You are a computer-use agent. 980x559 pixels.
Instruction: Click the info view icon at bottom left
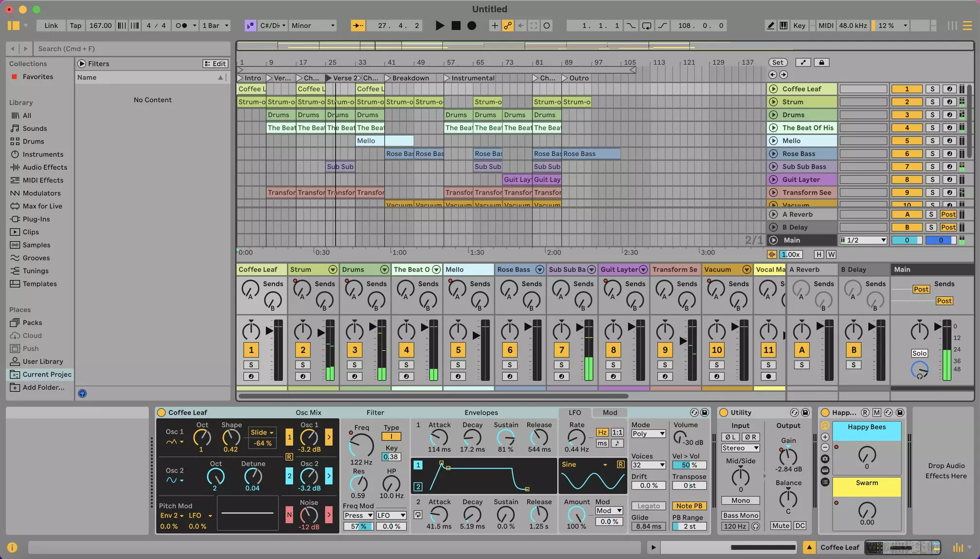[12, 547]
